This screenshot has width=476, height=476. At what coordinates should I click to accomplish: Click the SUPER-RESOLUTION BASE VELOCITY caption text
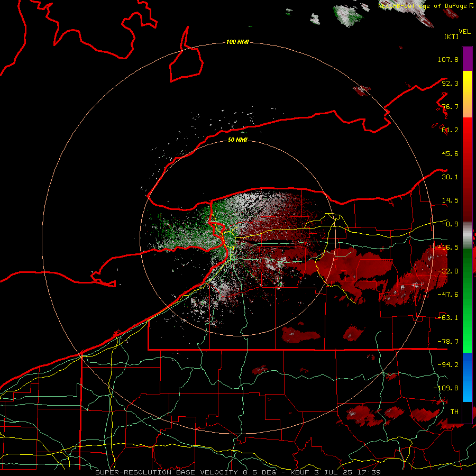tap(167, 472)
